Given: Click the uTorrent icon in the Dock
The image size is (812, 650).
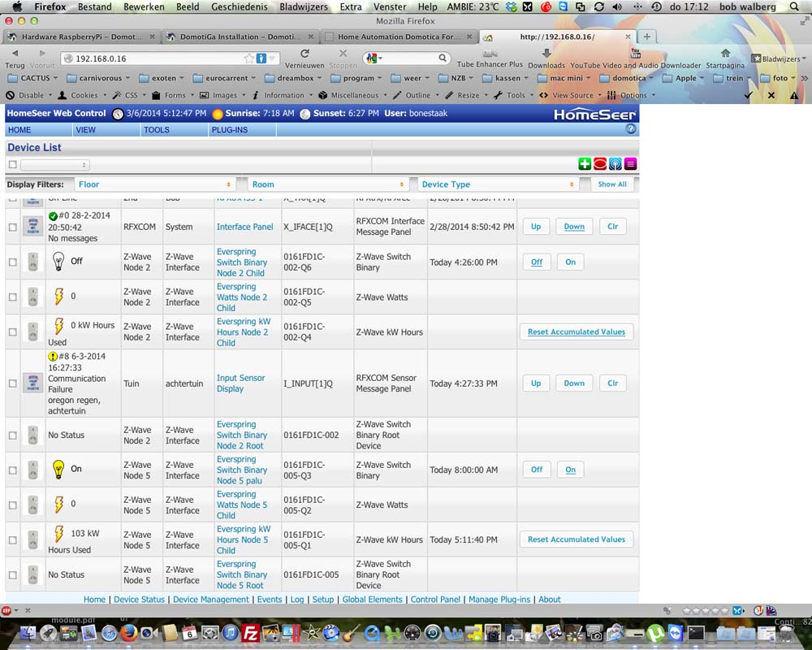Looking at the screenshot, I should pos(655,634).
